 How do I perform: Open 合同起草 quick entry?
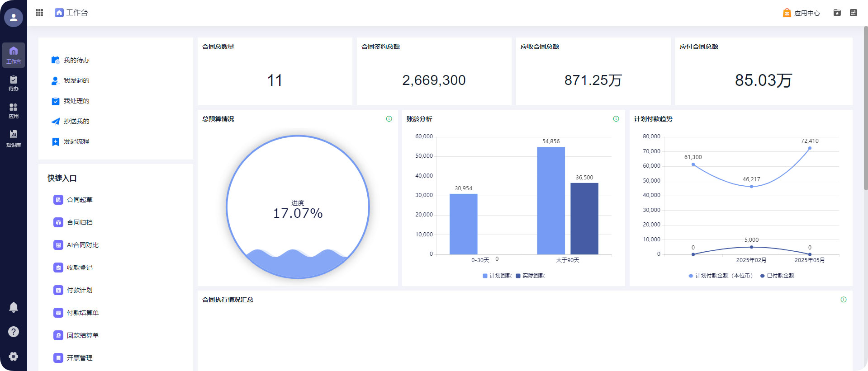79,200
